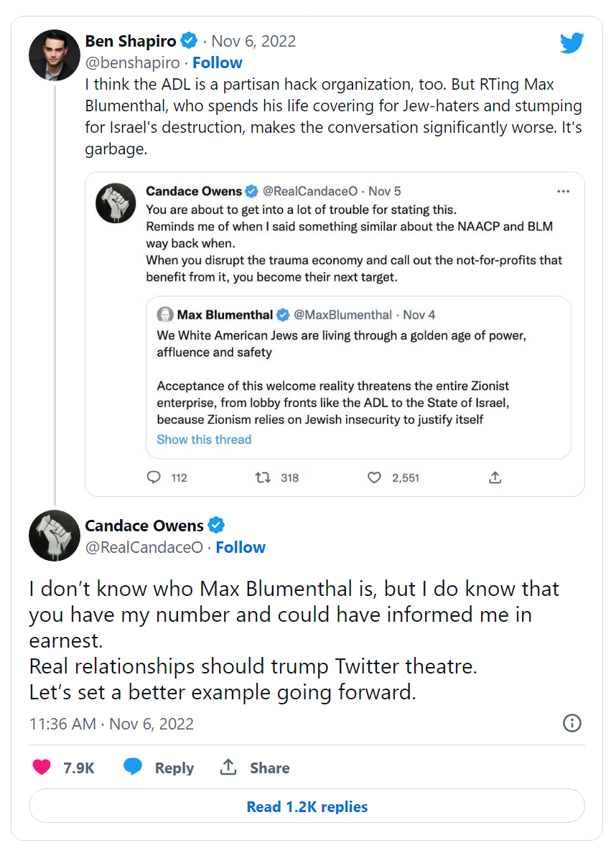
Task: Open the Show this thread link
Action: [204, 439]
